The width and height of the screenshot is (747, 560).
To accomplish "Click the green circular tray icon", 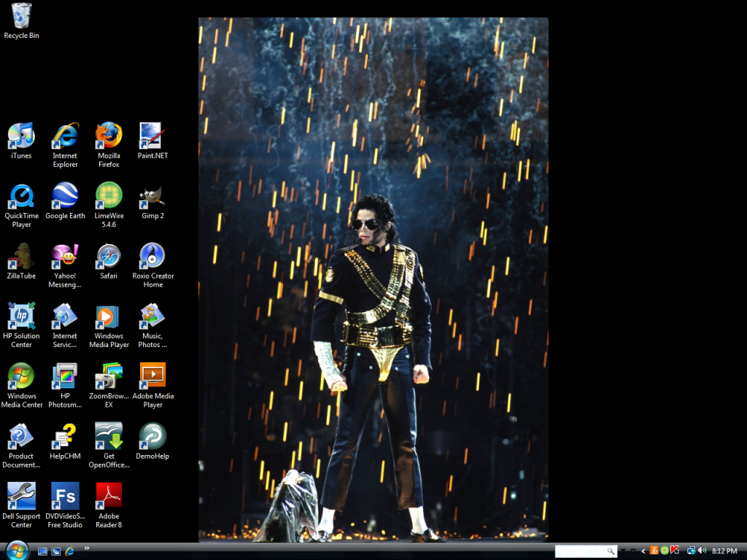I will coord(665,551).
